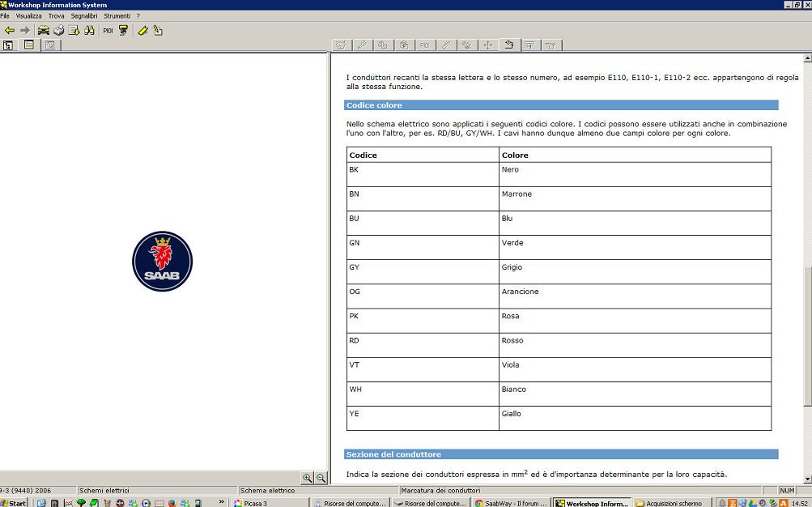This screenshot has height=507, width=812.
Task: Click the BU code cell
Action: coord(423,224)
